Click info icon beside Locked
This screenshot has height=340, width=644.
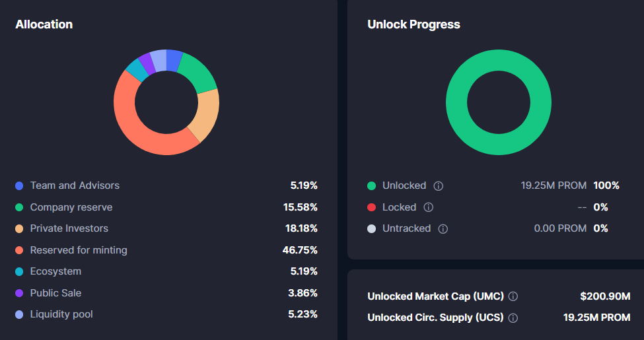coord(428,207)
